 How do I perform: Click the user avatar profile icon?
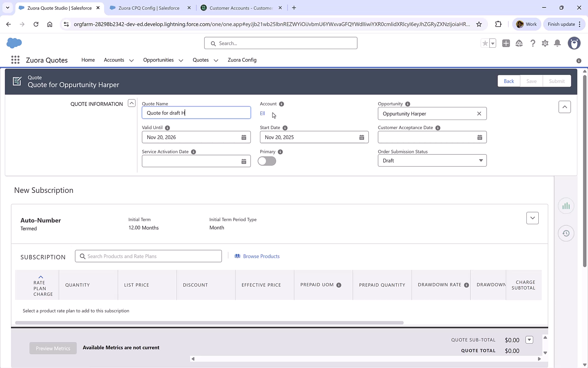click(x=574, y=43)
